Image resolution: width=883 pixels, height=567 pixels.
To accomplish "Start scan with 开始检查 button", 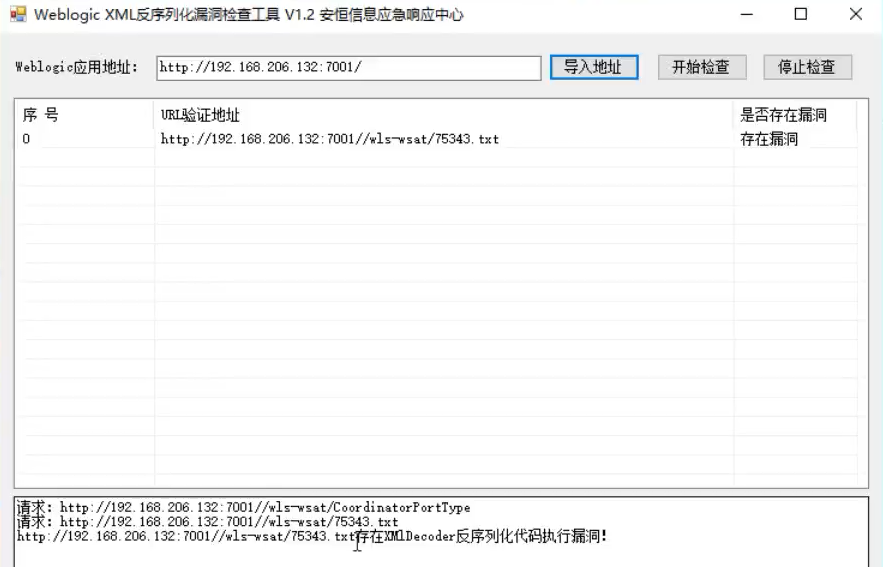I will point(700,67).
